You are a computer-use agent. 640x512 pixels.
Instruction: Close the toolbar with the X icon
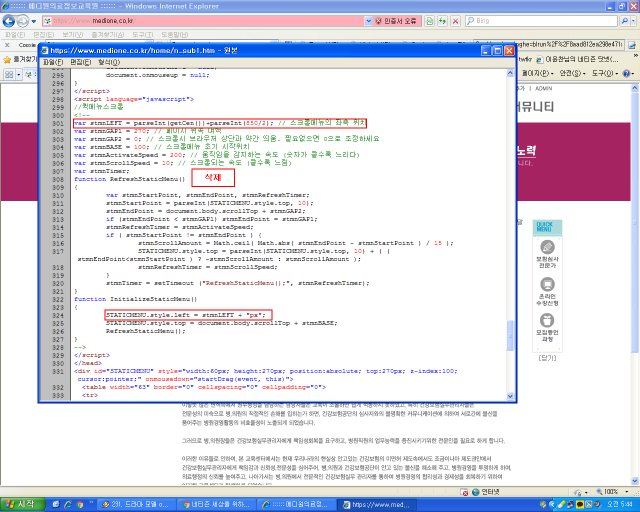(7, 45)
